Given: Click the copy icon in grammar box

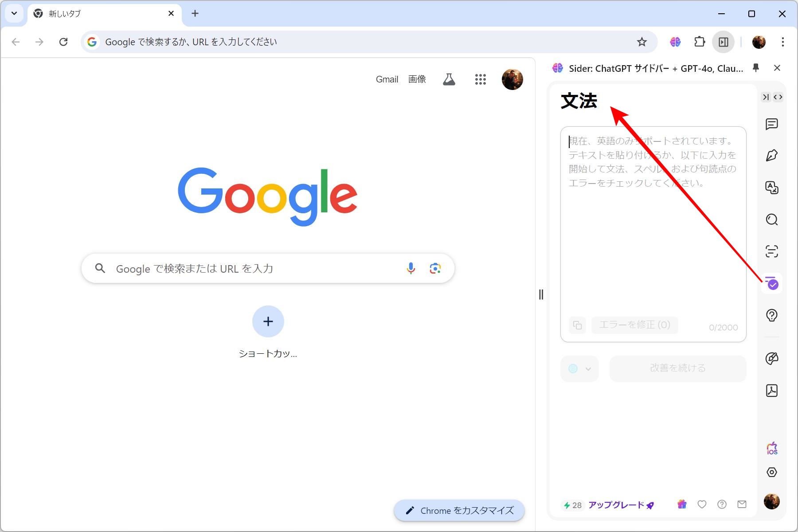Looking at the screenshot, I should (577, 325).
